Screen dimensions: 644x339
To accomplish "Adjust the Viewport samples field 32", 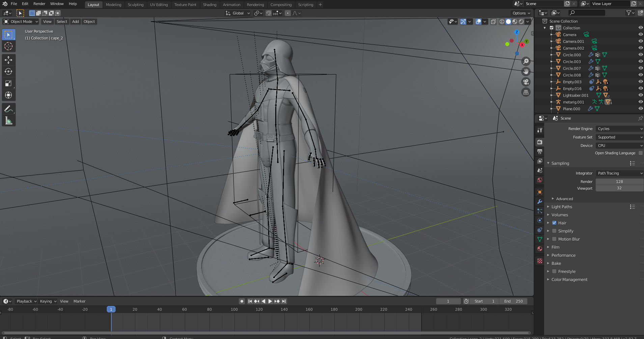I will point(619,188).
